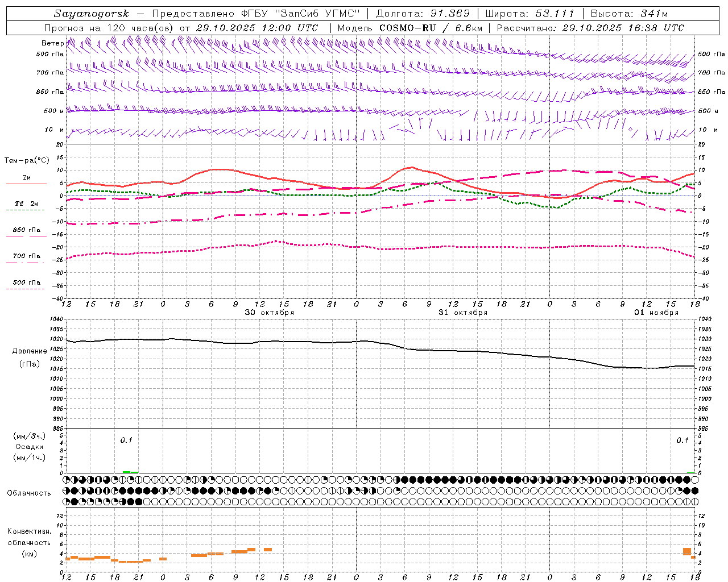Click the 'Конвективн.' convective cloud label
Viewport: 728px width, 582px height.
pos(30,532)
